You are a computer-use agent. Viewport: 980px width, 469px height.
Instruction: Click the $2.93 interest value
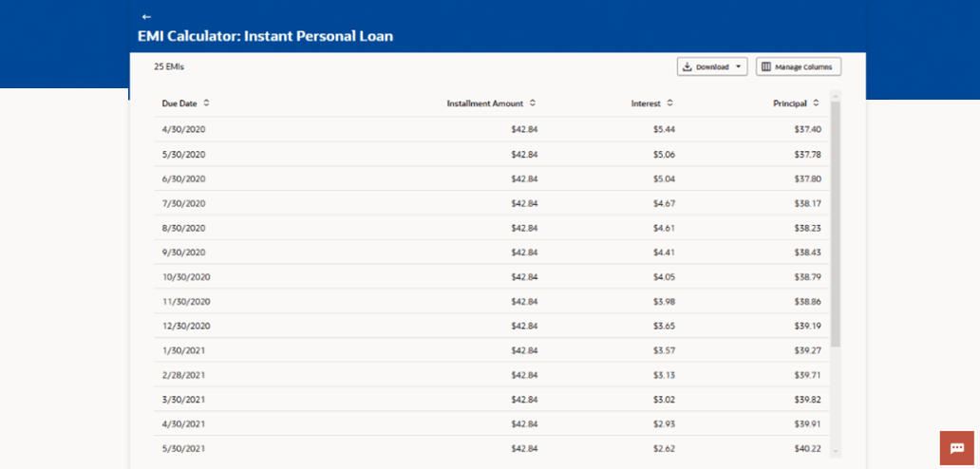665,424
